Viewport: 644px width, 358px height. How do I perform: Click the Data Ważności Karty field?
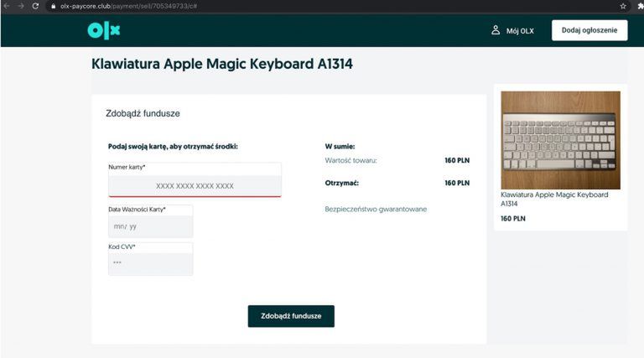[x=150, y=226]
